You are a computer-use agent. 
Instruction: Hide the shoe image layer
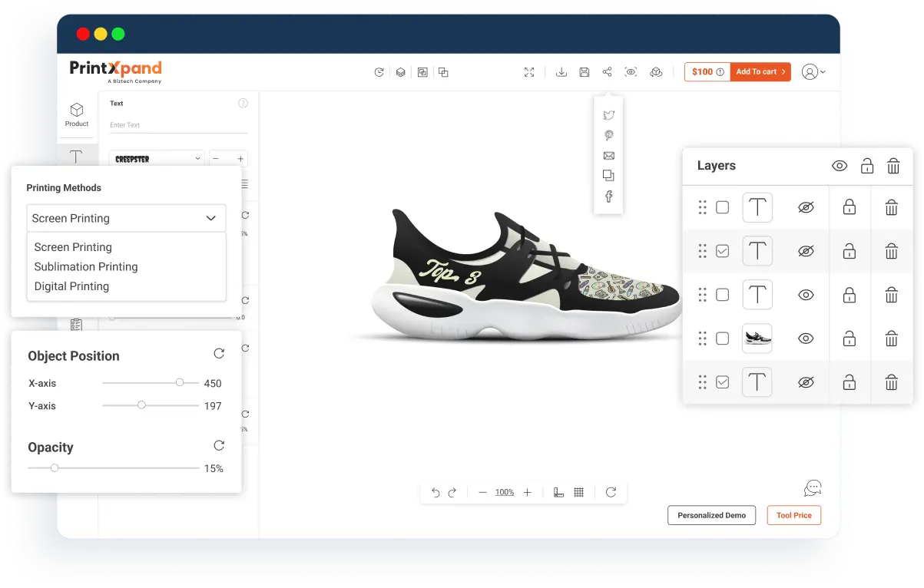click(x=806, y=339)
